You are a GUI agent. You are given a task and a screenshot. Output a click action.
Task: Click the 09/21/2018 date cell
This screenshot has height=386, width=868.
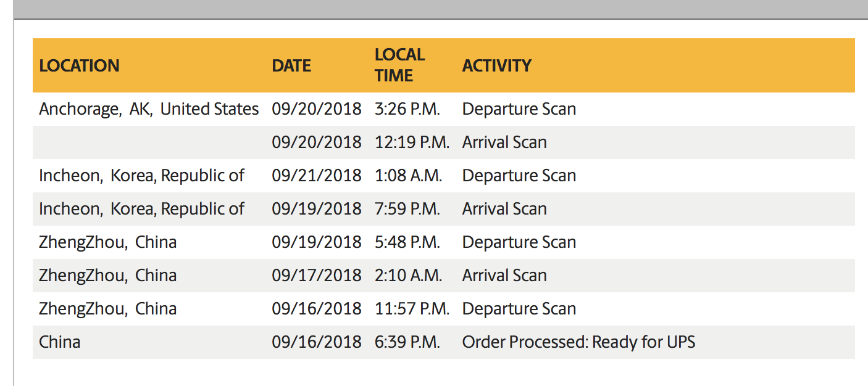coord(316,176)
